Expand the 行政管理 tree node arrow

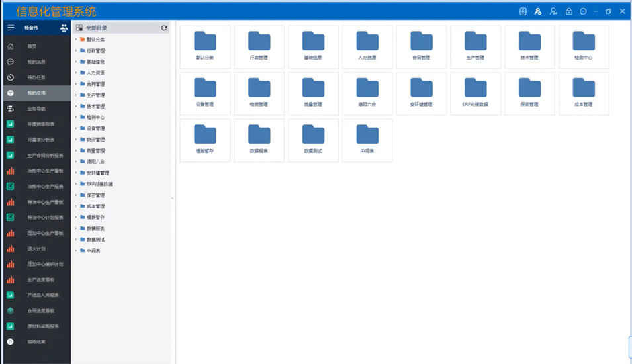pyautogui.click(x=76, y=51)
